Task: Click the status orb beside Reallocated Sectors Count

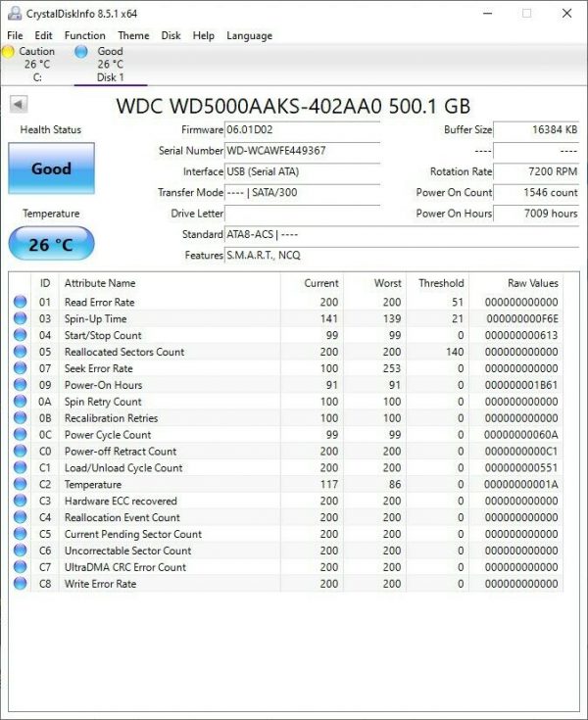Action: click(20, 352)
